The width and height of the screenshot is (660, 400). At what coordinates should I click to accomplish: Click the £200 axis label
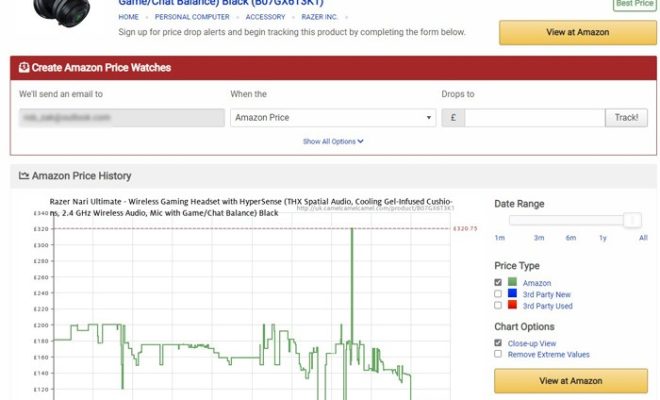(41, 325)
